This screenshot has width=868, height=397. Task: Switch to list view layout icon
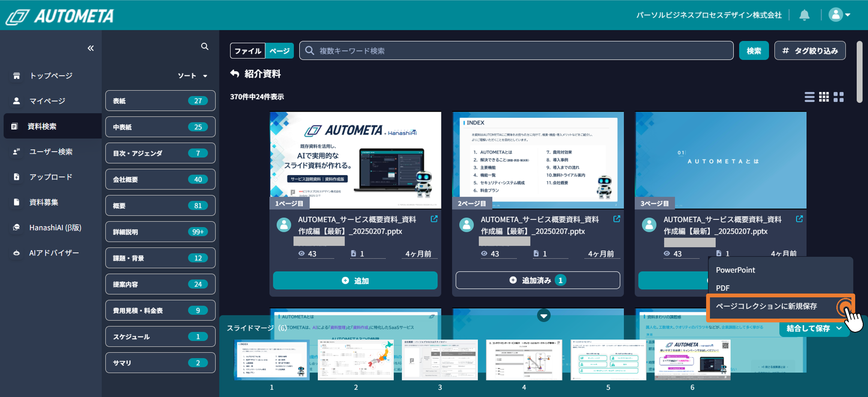click(x=809, y=97)
